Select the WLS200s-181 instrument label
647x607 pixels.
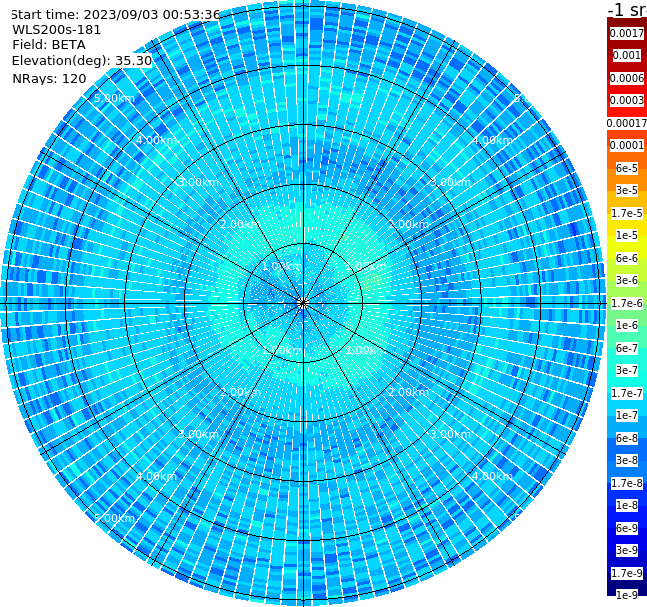click(x=57, y=30)
